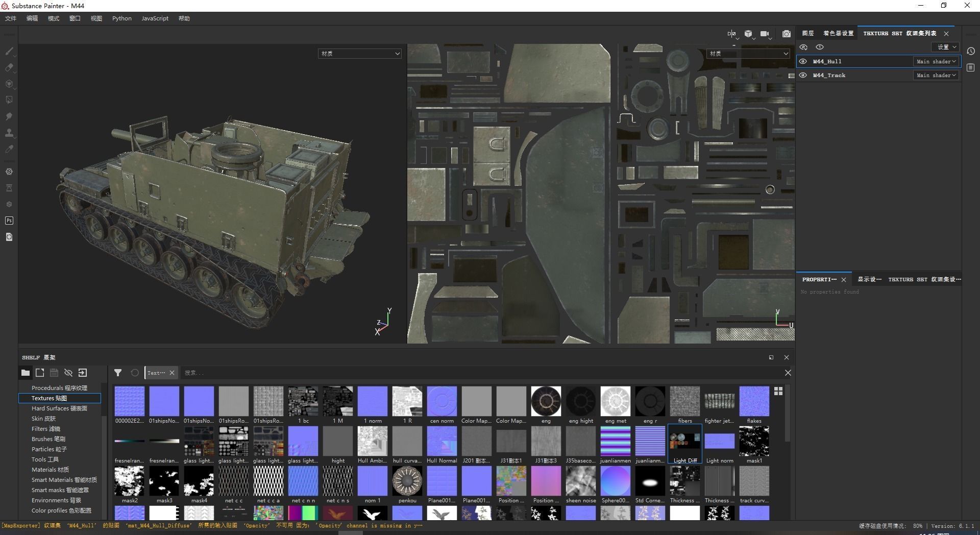980x535 pixels.
Task: Select the Material Picker eyedropper tool
Action: (9, 149)
